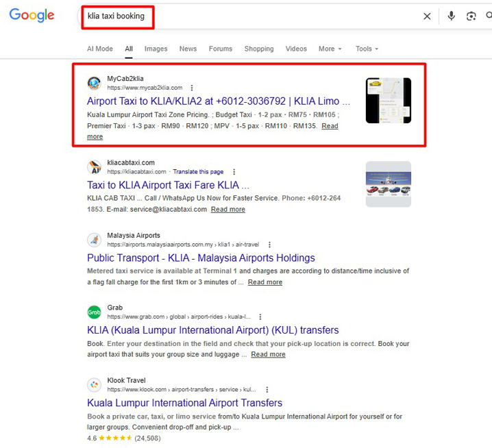Image resolution: width=492 pixels, height=448 pixels.
Task: Click the search input field
Action: point(251,16)
